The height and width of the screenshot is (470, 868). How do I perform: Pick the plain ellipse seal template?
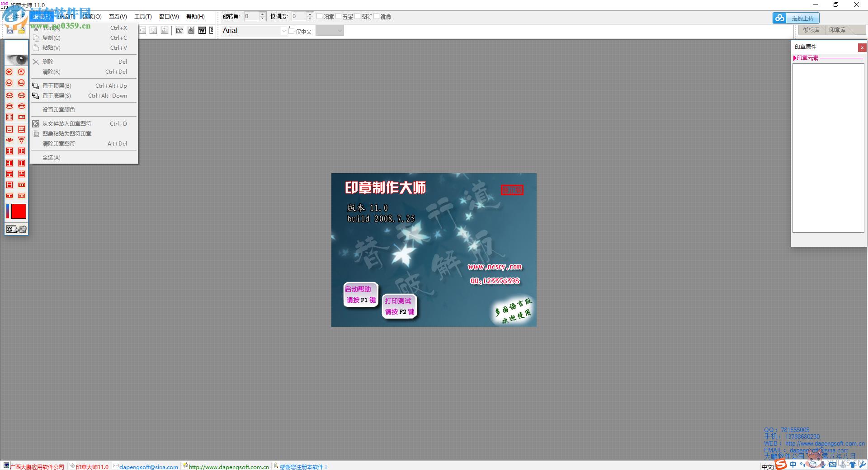point(9,106)
